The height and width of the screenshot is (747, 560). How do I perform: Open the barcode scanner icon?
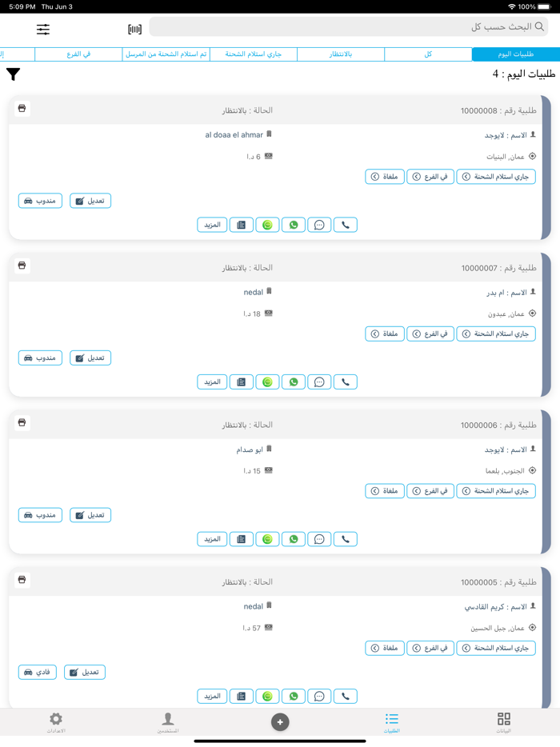click(x=135, y=30)
